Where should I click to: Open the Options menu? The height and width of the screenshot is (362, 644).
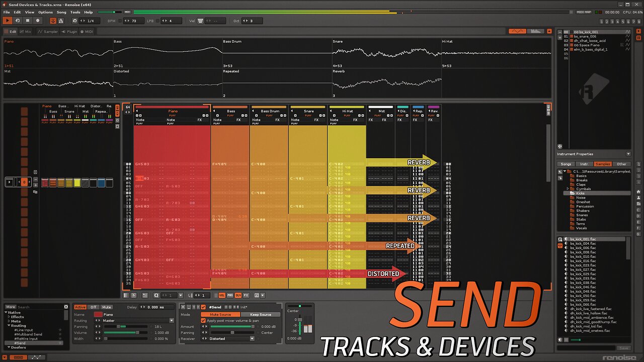[45, 12]
